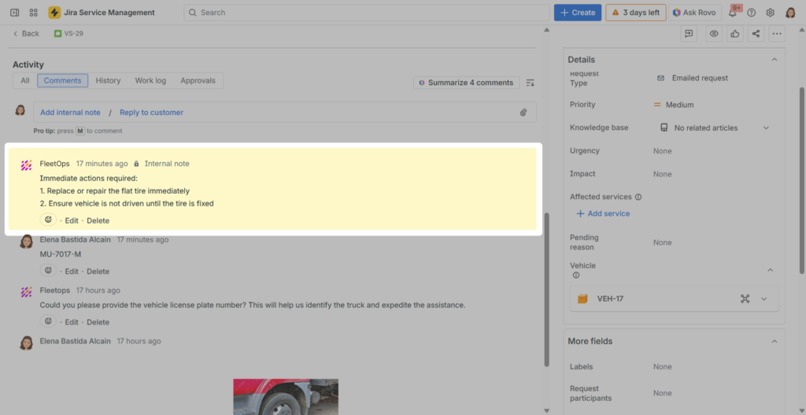Click Add internal note
806x415 pixels.
click(70, 112)
